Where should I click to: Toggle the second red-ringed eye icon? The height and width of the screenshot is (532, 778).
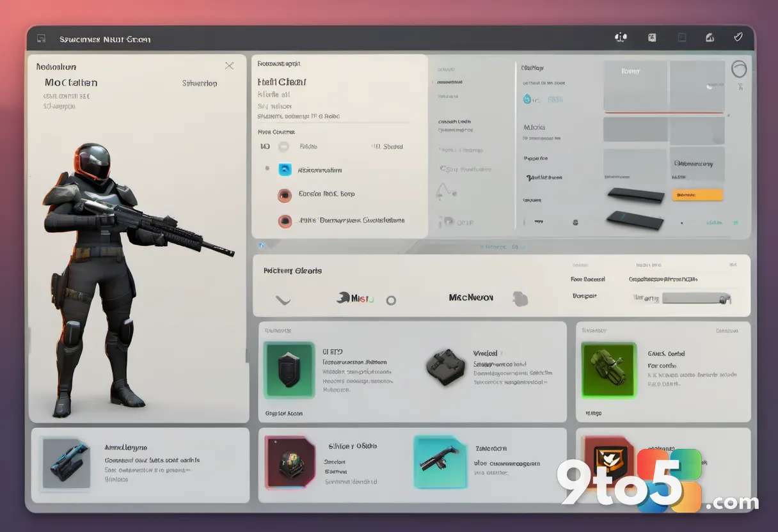tap(285, 221)
